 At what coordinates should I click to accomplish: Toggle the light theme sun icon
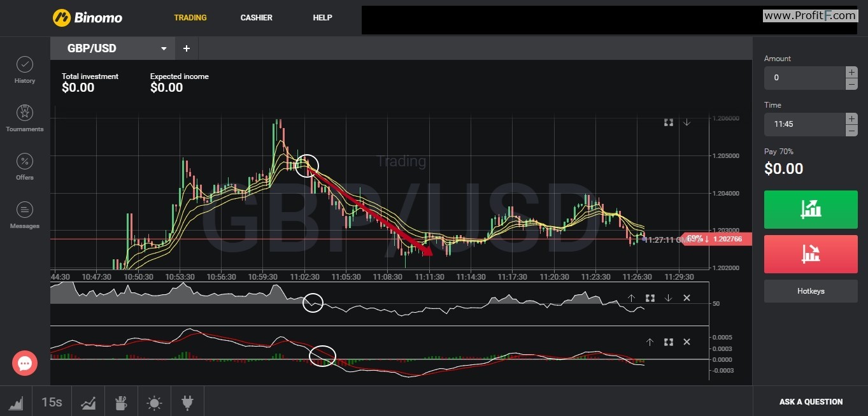coord(154,402)
